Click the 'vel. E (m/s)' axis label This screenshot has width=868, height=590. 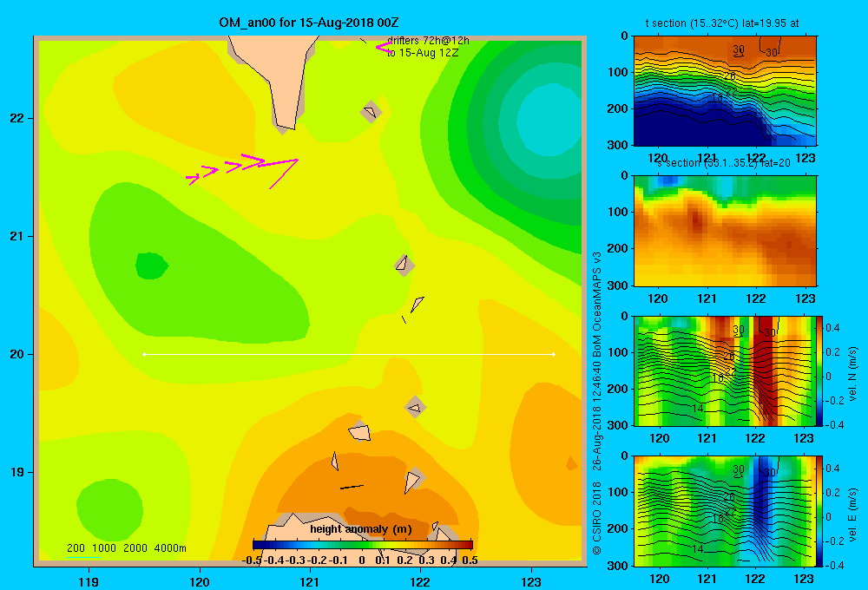(853, 514)
